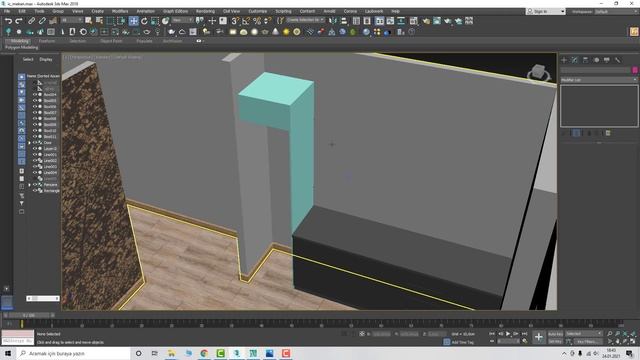The width and height of the screenshot is (640, 360).
Task: Open the Create Selection Set dropdown
Action: tap(305, 20)
